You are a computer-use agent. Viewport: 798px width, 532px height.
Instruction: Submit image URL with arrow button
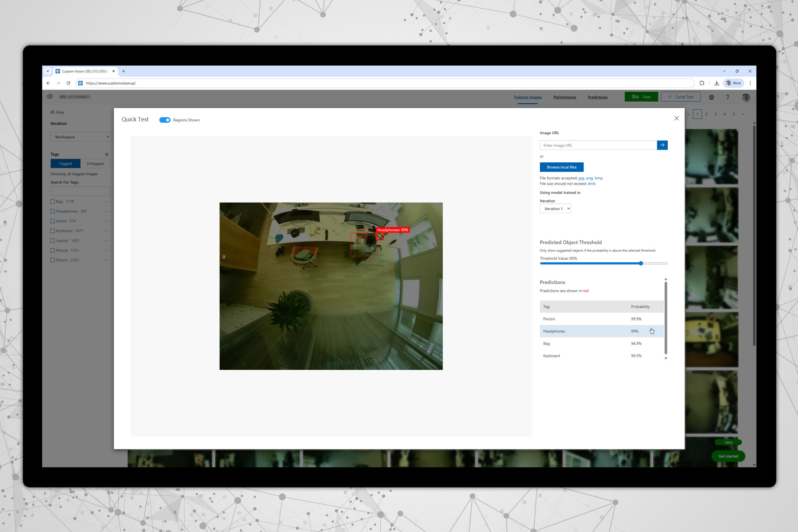662,145
